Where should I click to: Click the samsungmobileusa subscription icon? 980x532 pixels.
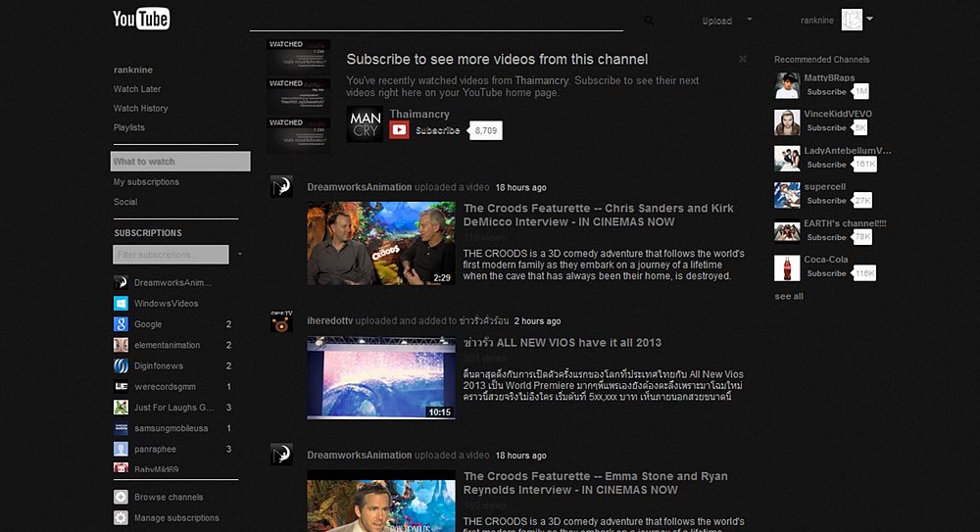tap(121, 428)
